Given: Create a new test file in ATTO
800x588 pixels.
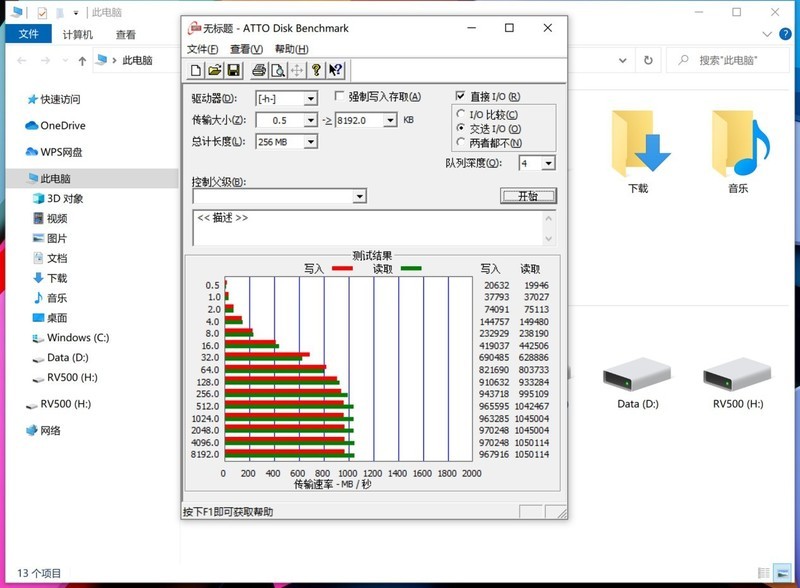Looking at the screenshot, I should [x=195, y=70].
